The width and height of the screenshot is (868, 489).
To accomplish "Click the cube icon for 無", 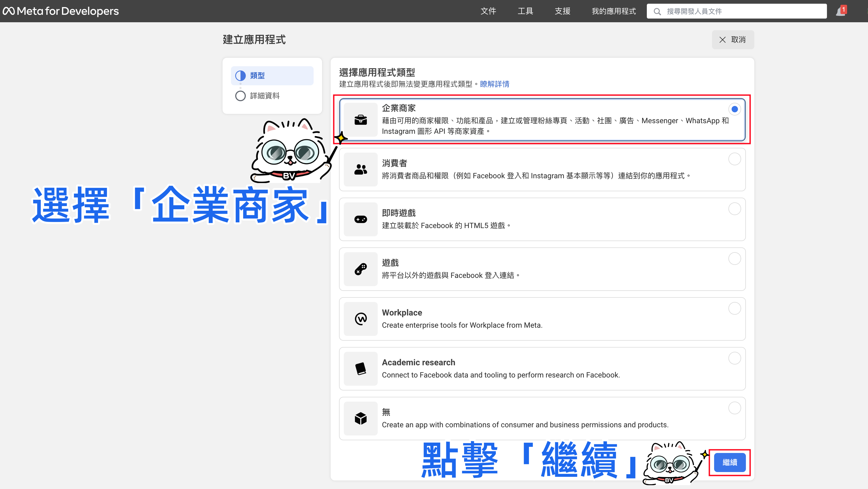I will point(360,419).
